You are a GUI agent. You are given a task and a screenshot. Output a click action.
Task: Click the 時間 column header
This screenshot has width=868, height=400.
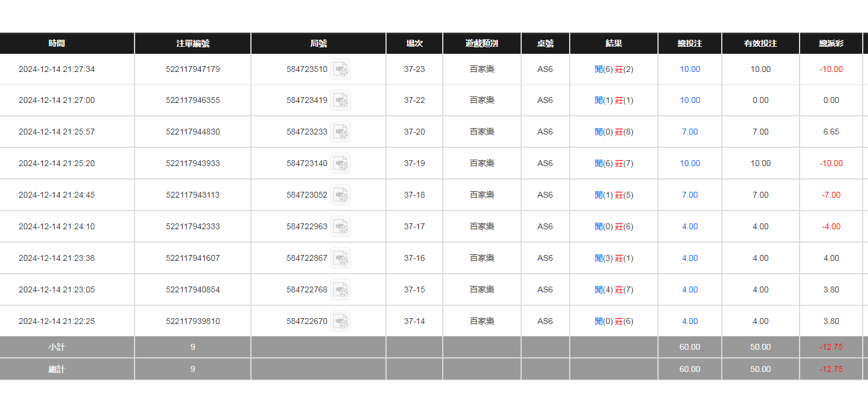[57, 43]
